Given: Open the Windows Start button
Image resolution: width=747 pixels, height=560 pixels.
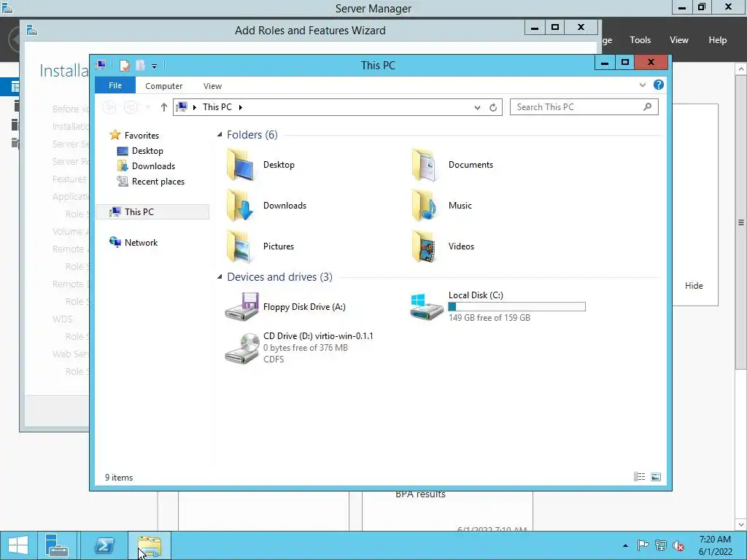Looking at the screenshot, I should pyautogui.click(x=18, y=545).
